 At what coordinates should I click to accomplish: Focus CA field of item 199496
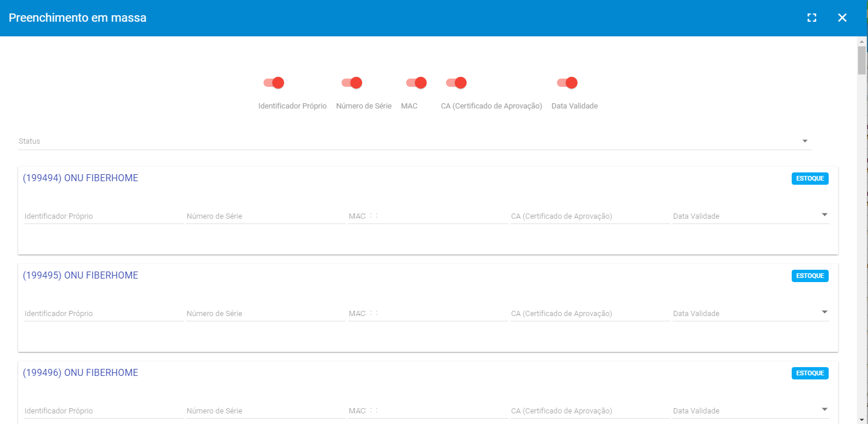pyautogui.click(x=590, y=411)
